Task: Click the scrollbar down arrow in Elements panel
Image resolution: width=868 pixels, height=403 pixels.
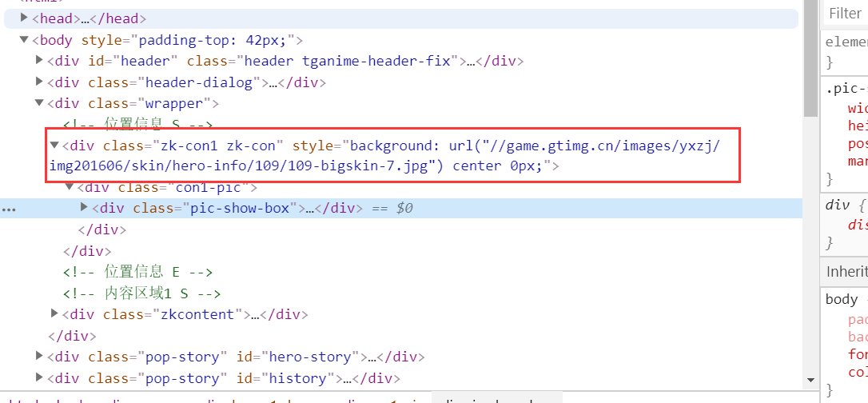Action: (811, 381)
